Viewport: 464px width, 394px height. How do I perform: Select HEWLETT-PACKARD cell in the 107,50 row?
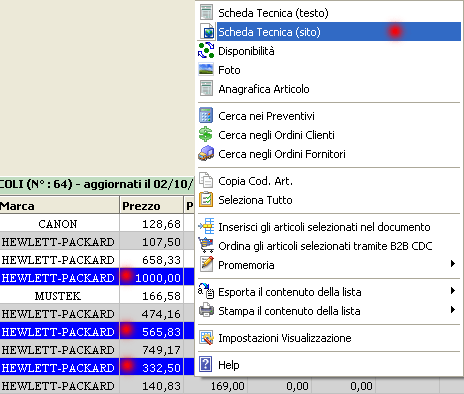point(59,241)
